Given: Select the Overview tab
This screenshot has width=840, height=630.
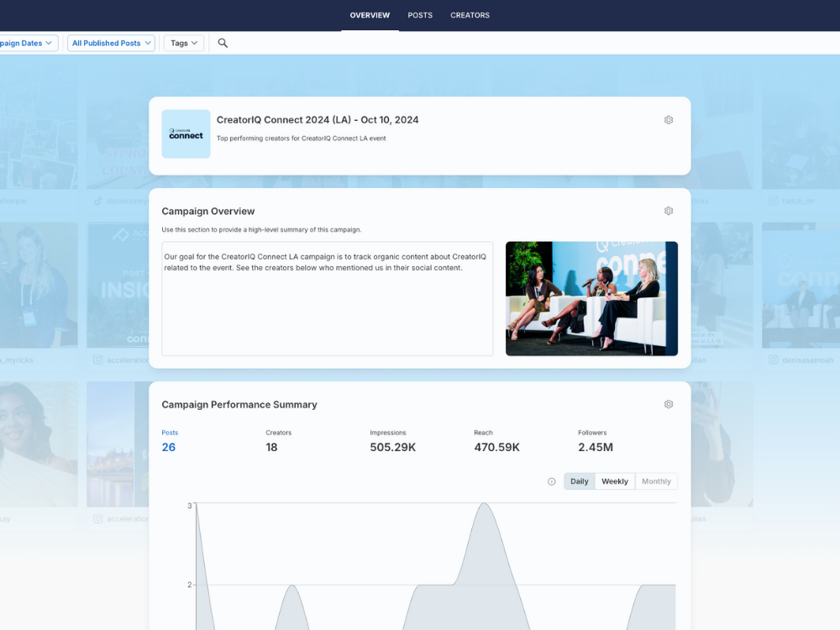Looking at the screenshot, I should coord(370,15).
